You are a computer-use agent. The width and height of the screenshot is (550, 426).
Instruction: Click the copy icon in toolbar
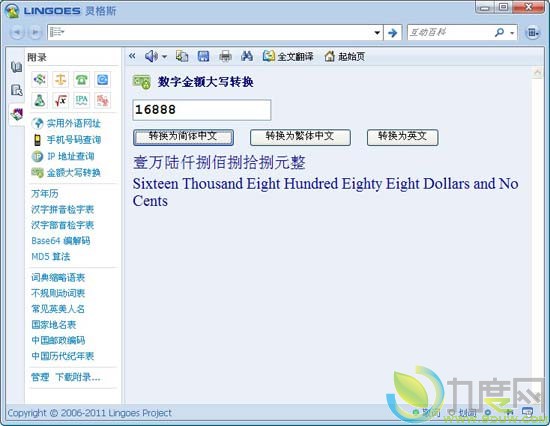[182, 56]
